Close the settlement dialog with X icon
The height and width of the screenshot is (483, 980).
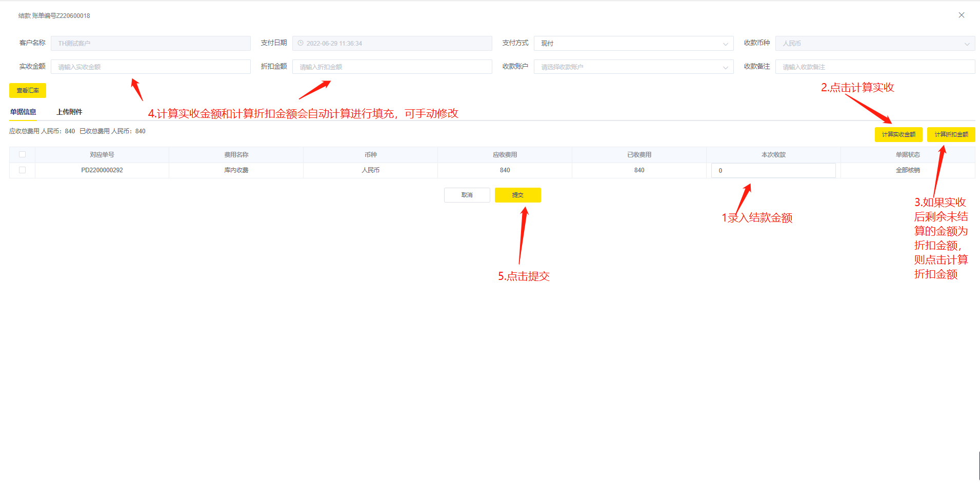click(961, 15)
